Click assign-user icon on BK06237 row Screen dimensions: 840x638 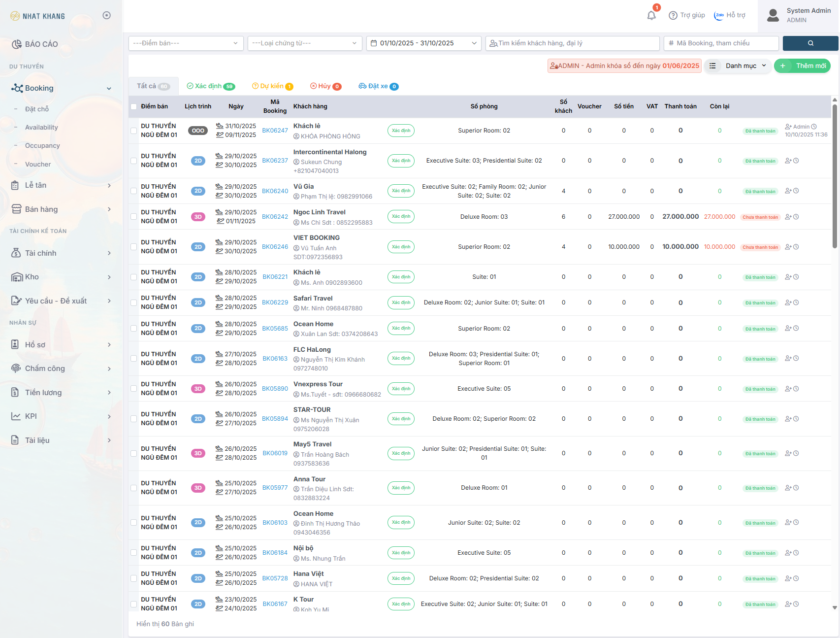[x=788, y=161]
